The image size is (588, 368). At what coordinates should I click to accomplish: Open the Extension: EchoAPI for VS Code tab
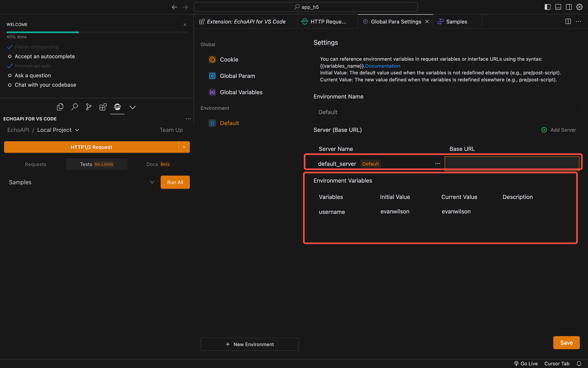coord(246,22)
